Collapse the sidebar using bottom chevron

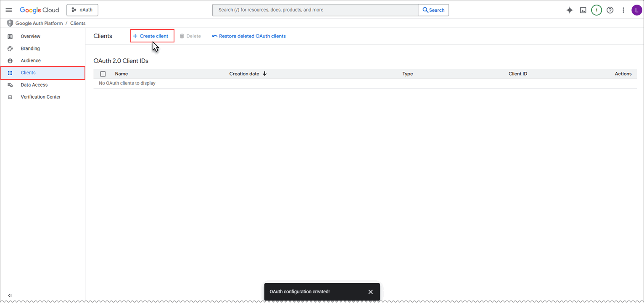(x=10, y=295)
